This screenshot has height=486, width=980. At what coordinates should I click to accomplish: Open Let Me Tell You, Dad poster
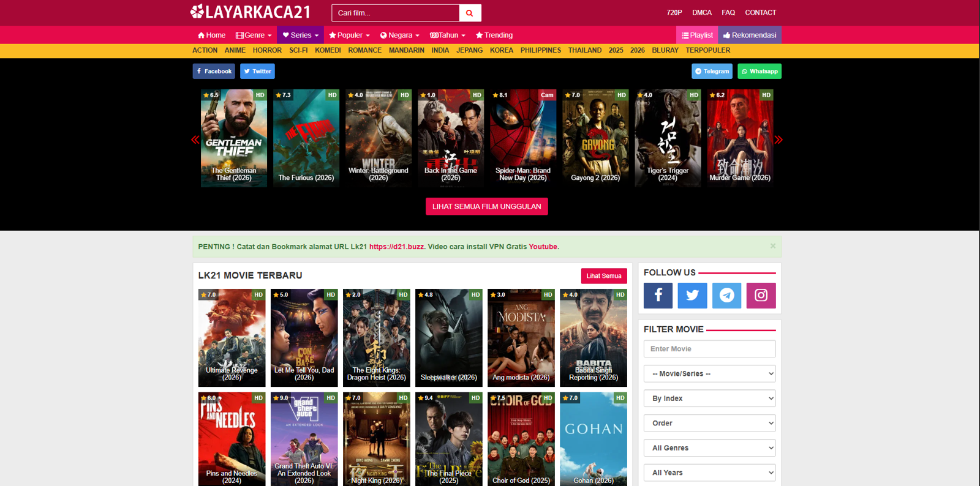[304, 338]
